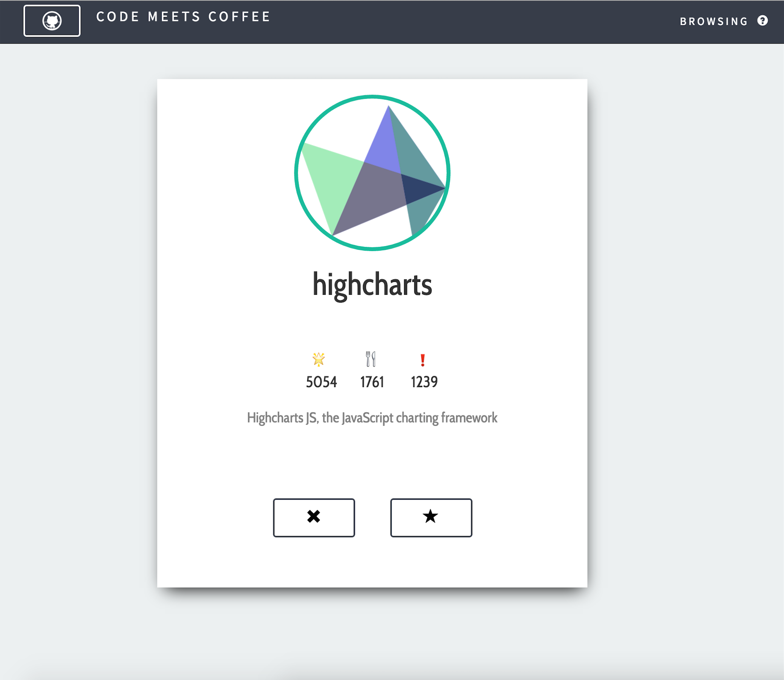Click the red exclamation issues icon
The height and width of the screenshot is (680, 784).
423,359
